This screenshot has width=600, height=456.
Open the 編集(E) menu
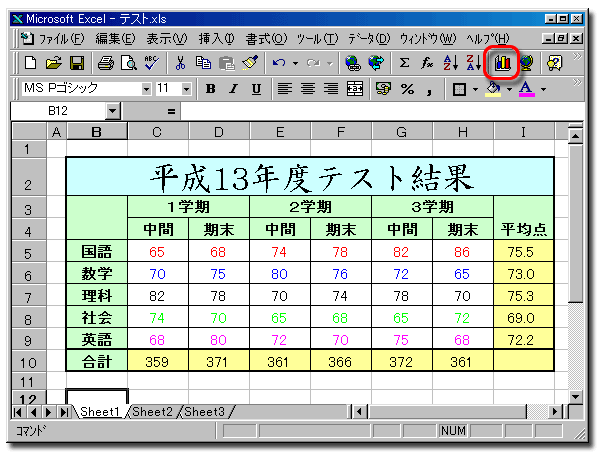[x=115, y=38]
